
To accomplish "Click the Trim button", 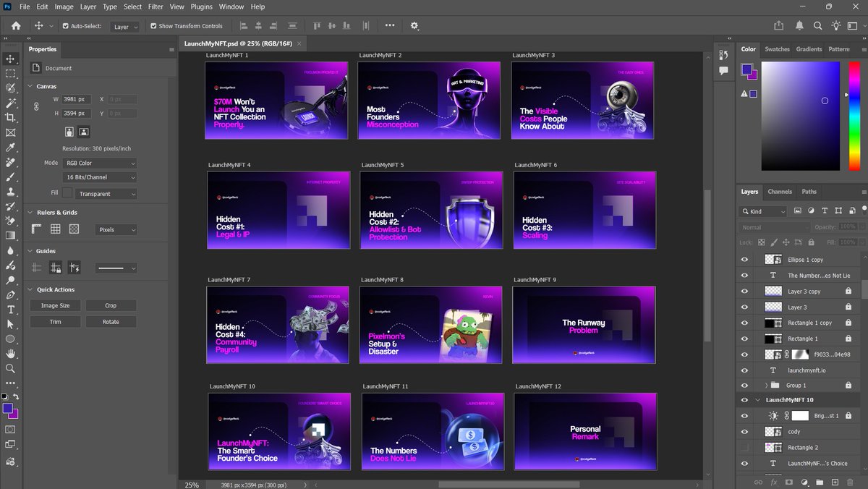I will [55, 322].
